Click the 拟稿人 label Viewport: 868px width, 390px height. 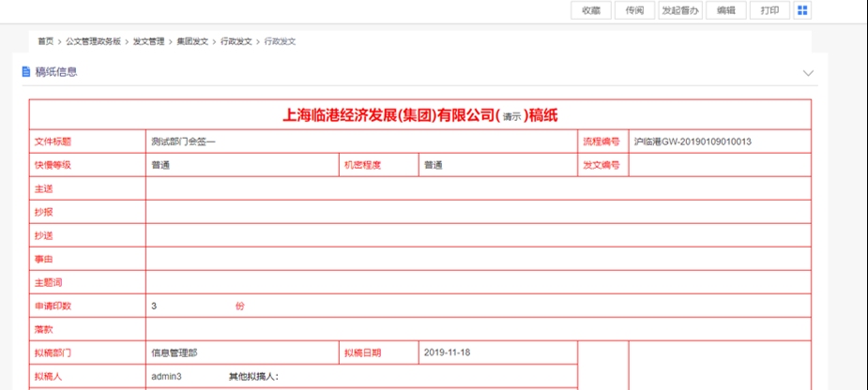coord(48,377)
